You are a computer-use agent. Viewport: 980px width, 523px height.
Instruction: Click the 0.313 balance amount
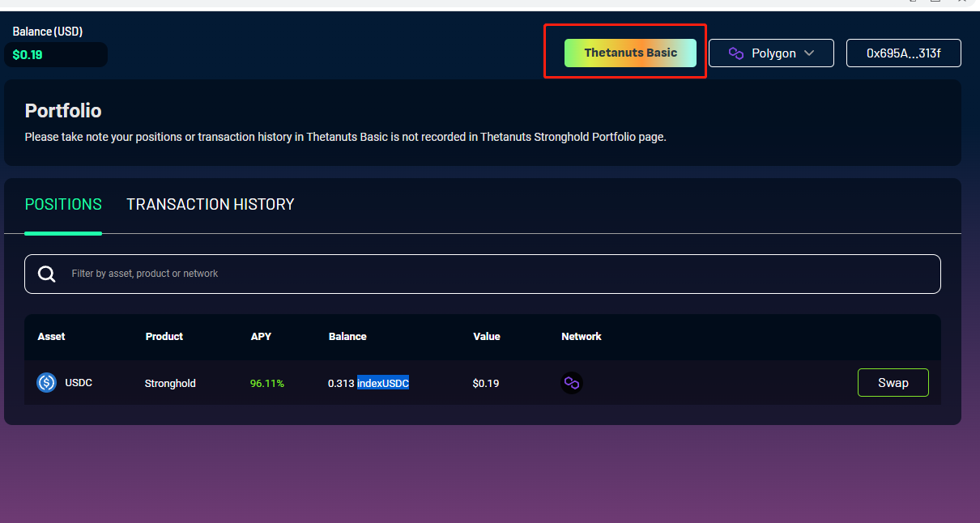click(x=341, y=383)
